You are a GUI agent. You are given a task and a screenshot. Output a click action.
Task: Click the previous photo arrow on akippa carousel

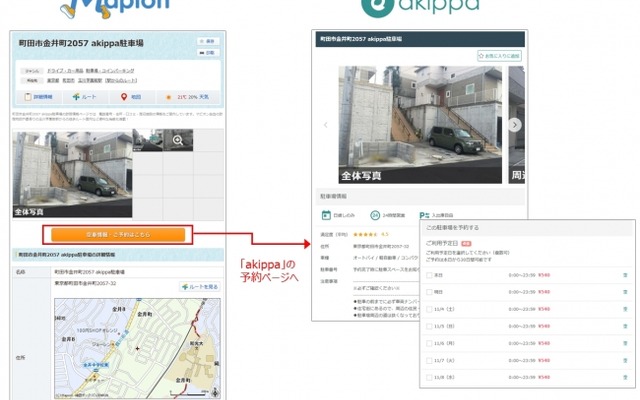tap(325, 125)
